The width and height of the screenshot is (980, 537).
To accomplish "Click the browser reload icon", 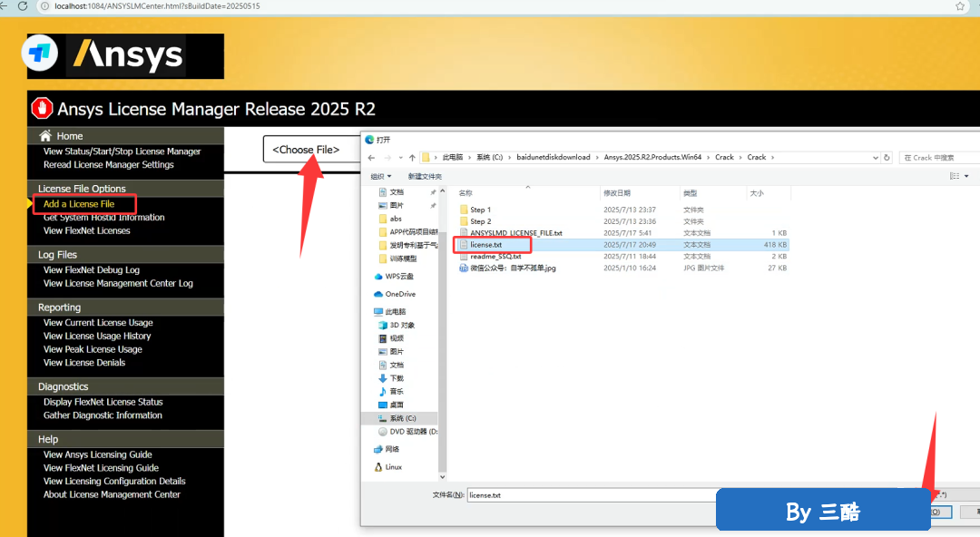I will (23, 6).
